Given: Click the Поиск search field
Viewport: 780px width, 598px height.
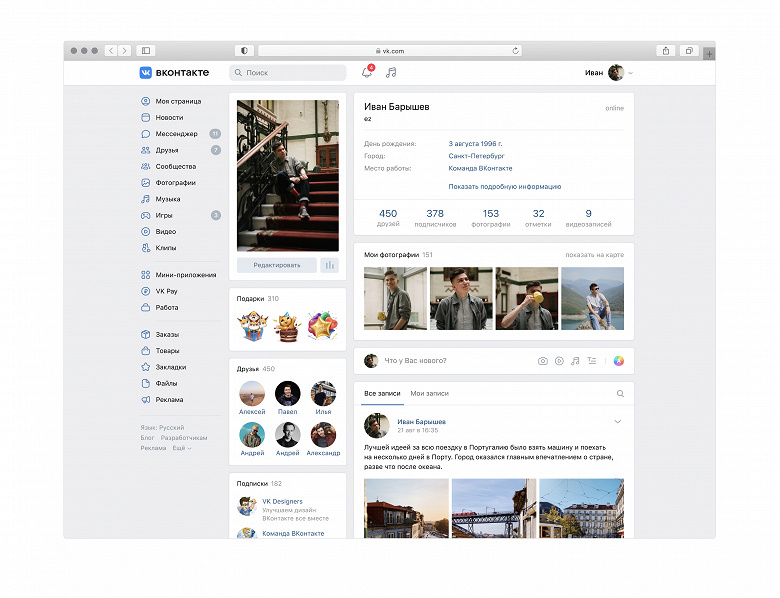Looking at the screenshot, I should (288, 73).
